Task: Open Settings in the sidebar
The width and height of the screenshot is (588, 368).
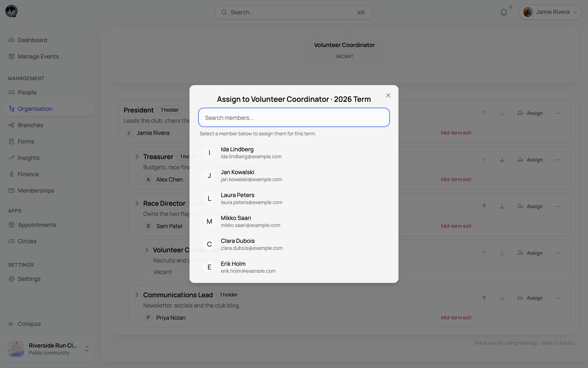Action: [49, 279]
